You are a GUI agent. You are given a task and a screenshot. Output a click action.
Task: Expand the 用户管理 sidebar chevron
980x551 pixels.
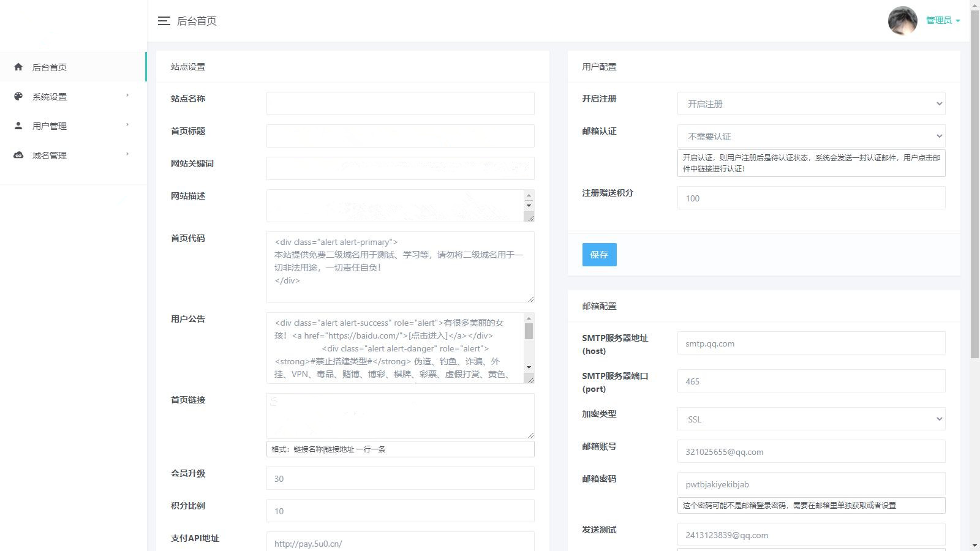click(x=127, y=125)
